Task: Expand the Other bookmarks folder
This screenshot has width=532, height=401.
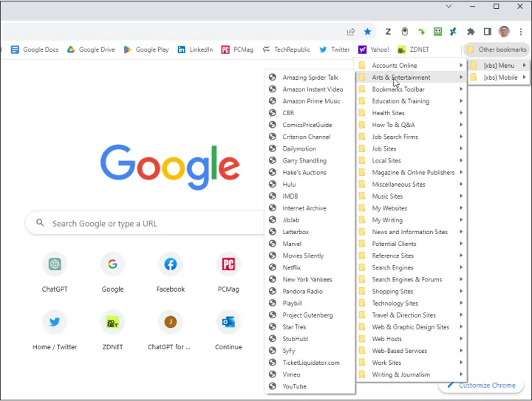Action: [x=496, y=49]
